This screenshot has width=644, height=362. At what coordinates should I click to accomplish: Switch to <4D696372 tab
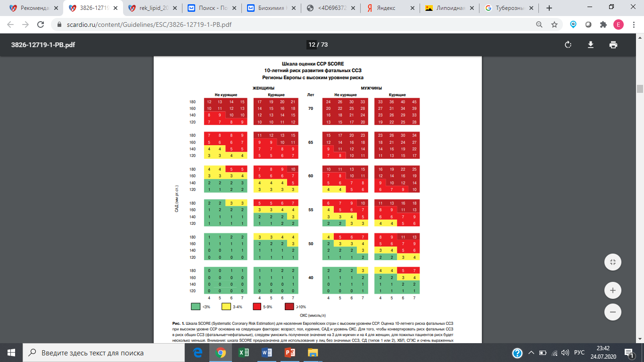[x=330, y=8]
